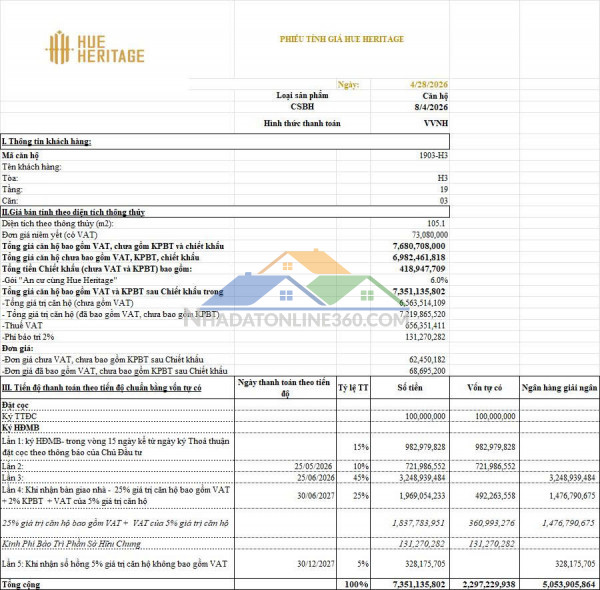600x590 pixels.
Task: Select Lần 4 own capital '492,263,558'
Action: pos(495,496)
